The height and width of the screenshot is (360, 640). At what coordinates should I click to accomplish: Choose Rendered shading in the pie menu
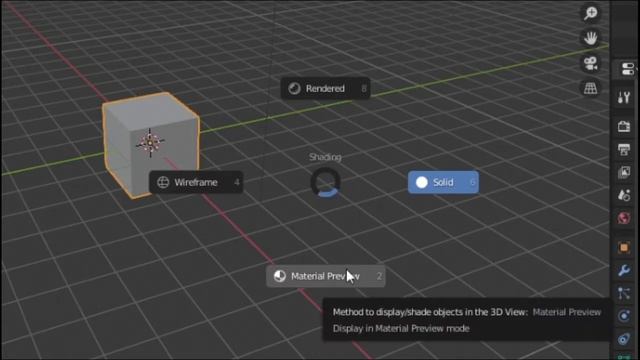[x=325, y=89]
